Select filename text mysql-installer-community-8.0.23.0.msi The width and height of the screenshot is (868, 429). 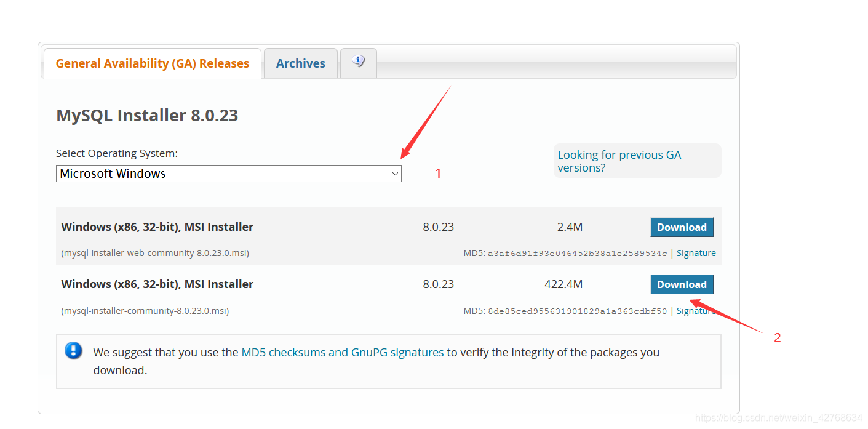click(x=145, y=311)
